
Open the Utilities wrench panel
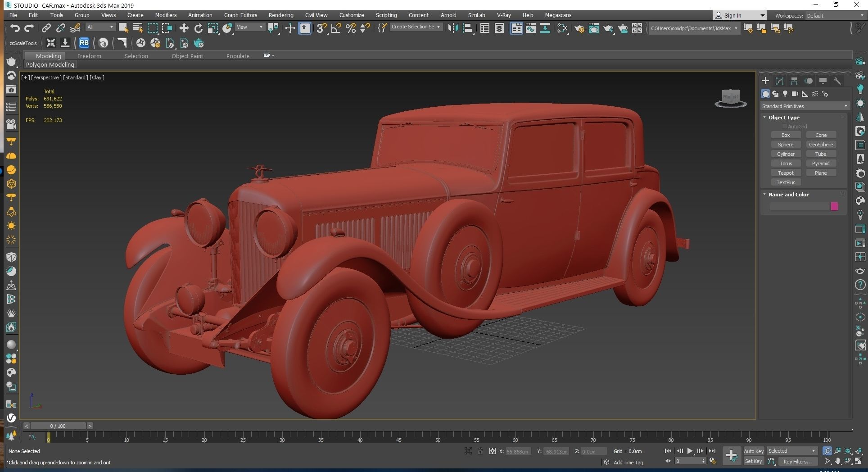click(837, 81)
